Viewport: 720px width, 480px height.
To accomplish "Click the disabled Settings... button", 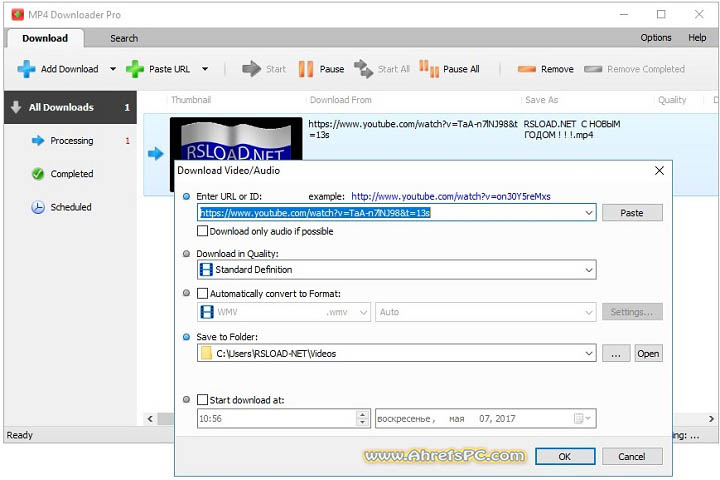I will coord(632,312).
